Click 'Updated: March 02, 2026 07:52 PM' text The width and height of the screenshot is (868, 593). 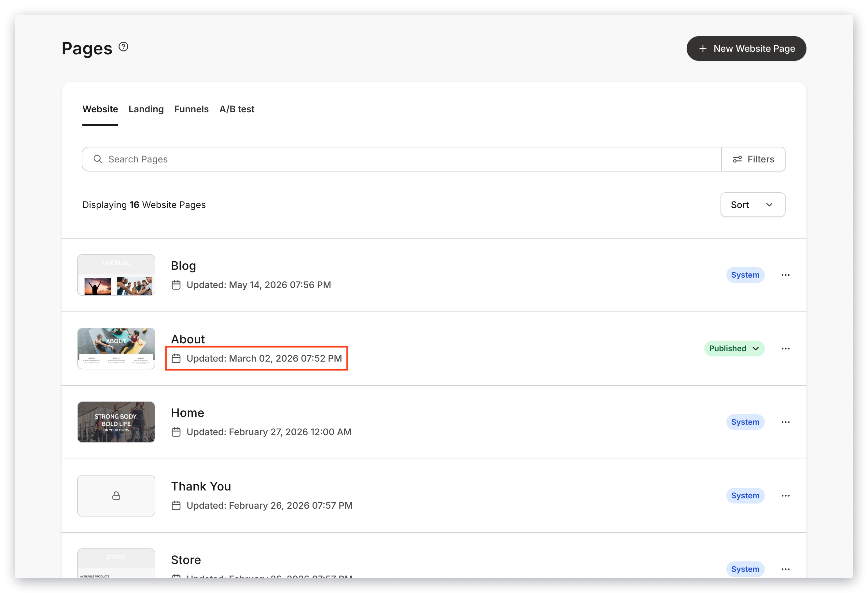point(264,358)
